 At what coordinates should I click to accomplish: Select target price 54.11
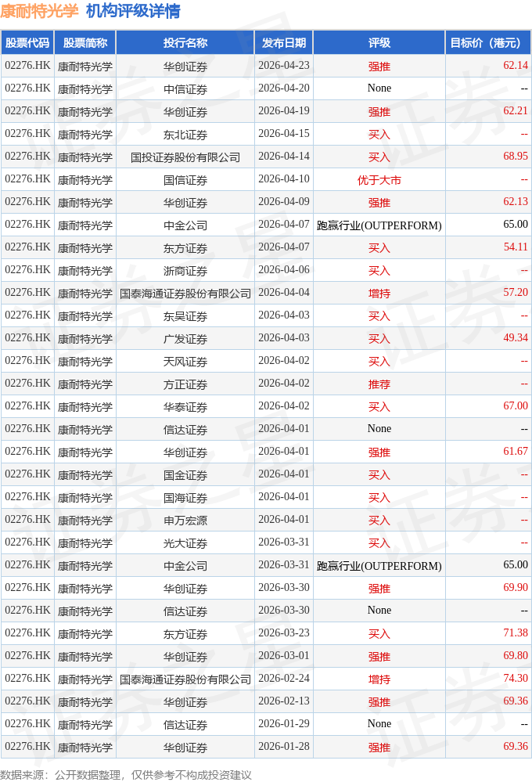point(516,247)
